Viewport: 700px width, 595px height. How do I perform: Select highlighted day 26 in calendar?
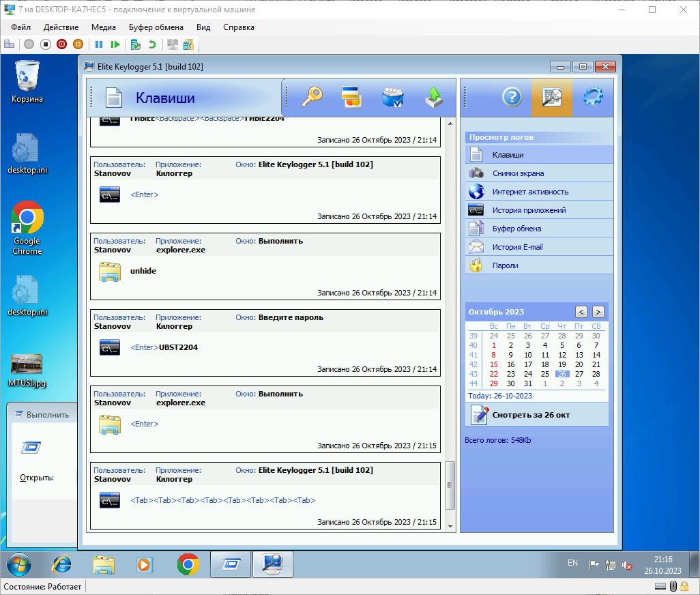[562, 374]
